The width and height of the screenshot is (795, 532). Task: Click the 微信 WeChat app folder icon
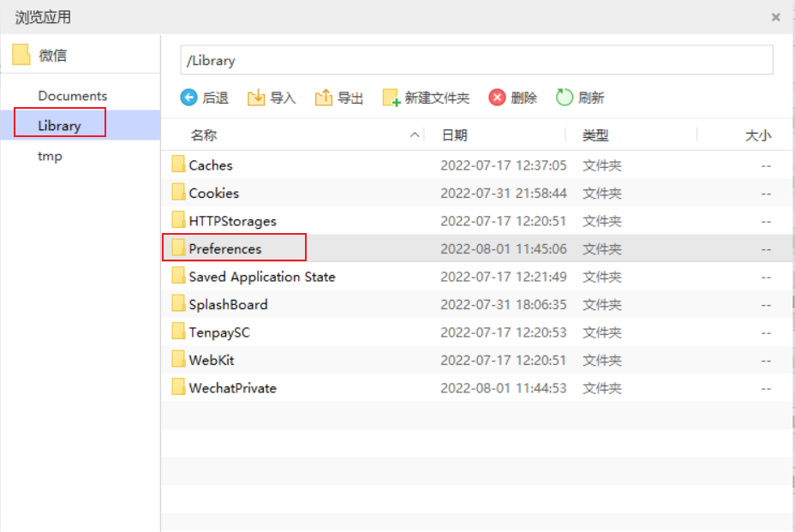(x=21, y=54)
